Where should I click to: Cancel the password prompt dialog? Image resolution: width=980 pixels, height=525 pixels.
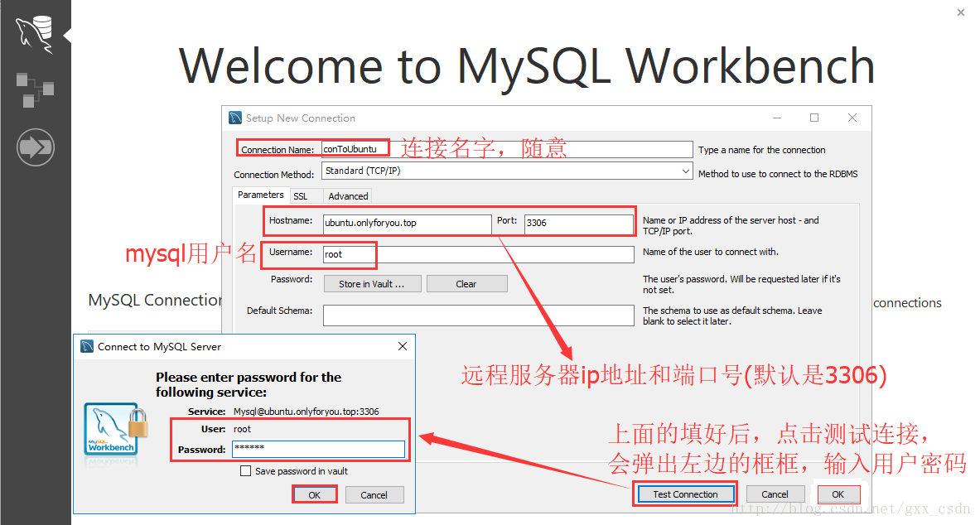374,495
